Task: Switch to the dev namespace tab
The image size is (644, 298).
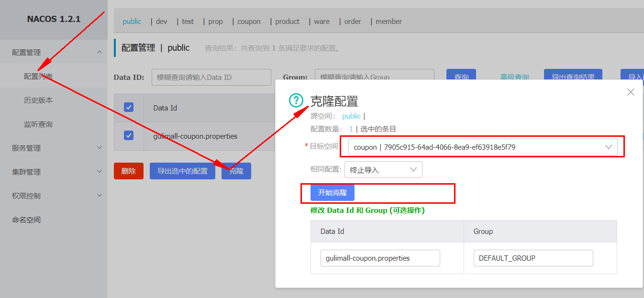Action: [162, 22]
